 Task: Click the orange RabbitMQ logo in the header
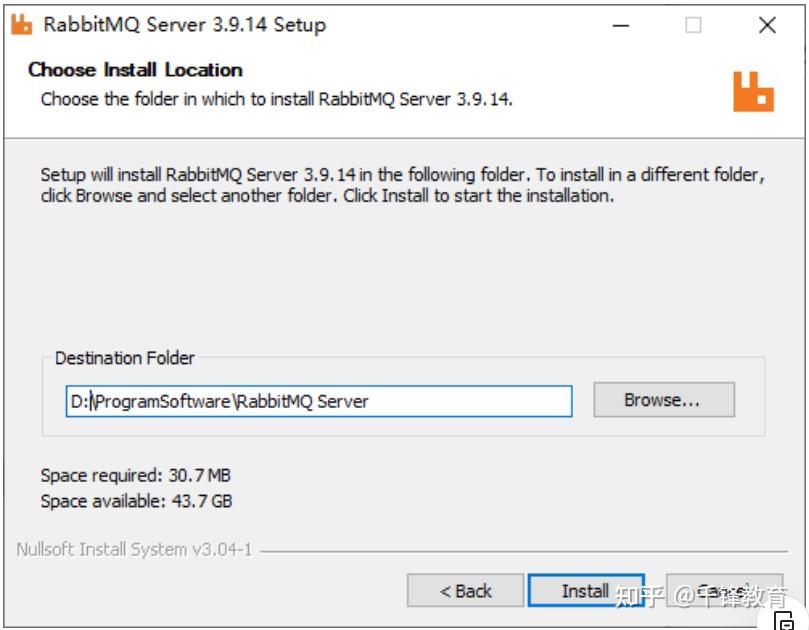click(753, 91)
